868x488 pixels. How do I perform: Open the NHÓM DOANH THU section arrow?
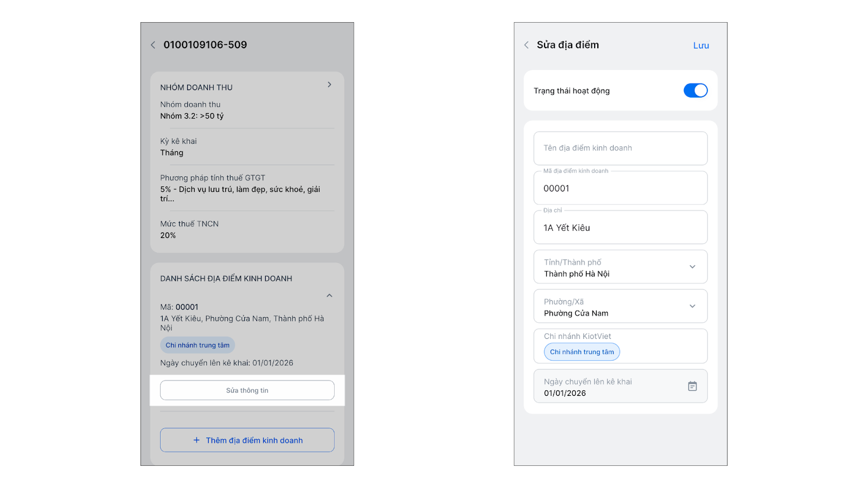pyautogui.click(x=329, y=85)
